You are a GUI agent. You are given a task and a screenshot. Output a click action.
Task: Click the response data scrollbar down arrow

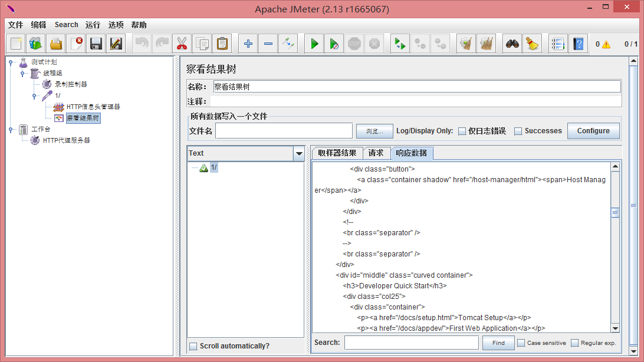pyautogui.click(x=615, y=328)
